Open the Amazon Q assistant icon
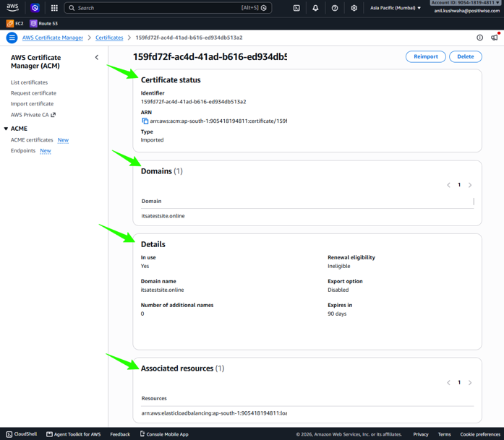504x440 pixels. pyautogui.click(x=35, y=8)
